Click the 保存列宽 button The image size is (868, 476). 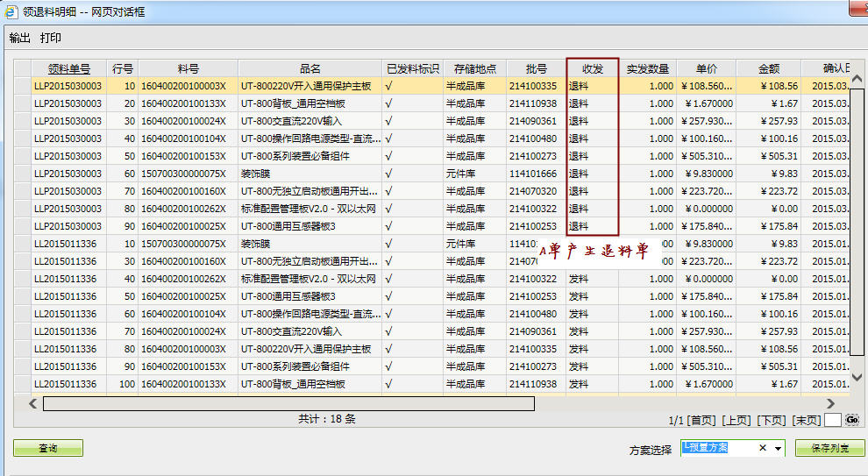[829, 448]
